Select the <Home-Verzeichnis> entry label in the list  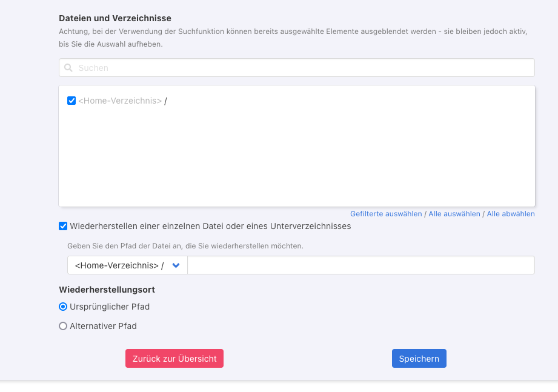point(120,101)
